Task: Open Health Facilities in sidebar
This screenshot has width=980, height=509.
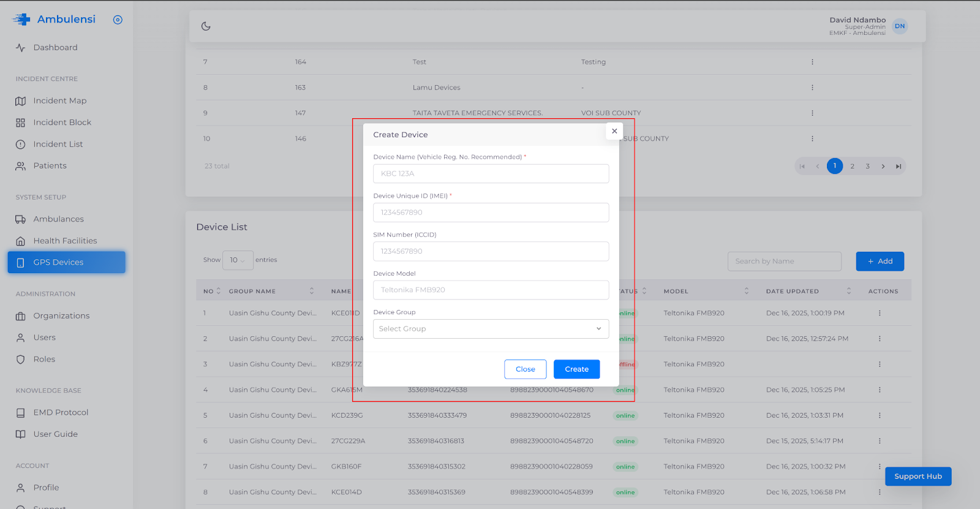Action: 65,241
